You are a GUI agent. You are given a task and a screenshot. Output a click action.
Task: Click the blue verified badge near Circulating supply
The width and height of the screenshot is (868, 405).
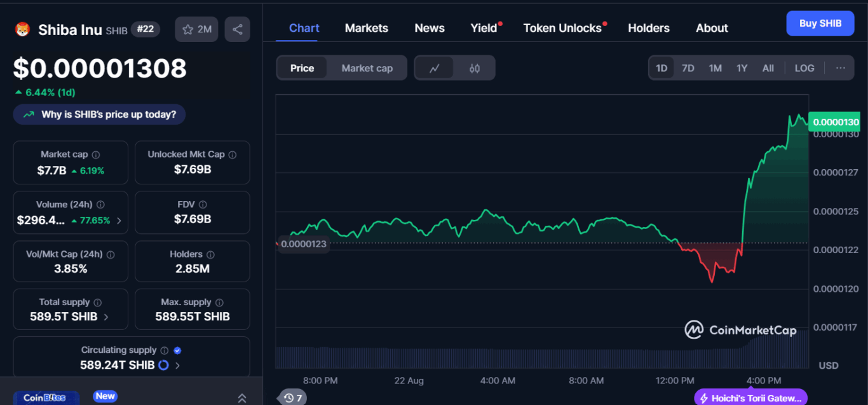pyautogui.click(x=178, y=350)
